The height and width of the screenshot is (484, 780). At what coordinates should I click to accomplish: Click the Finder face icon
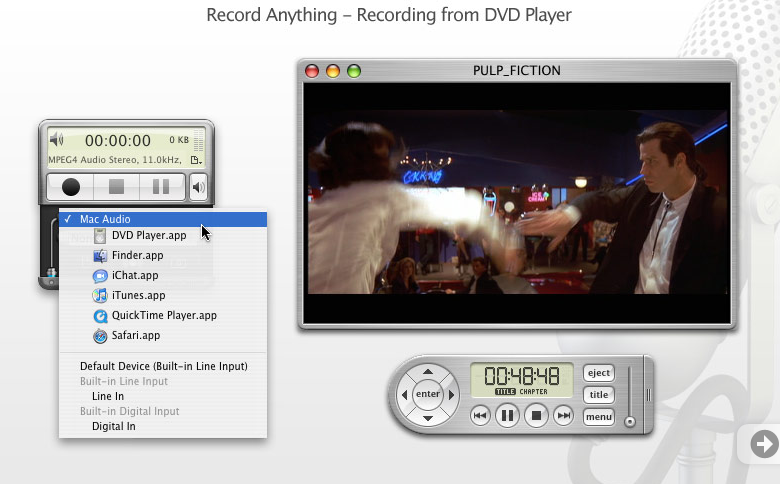[100, 256]
